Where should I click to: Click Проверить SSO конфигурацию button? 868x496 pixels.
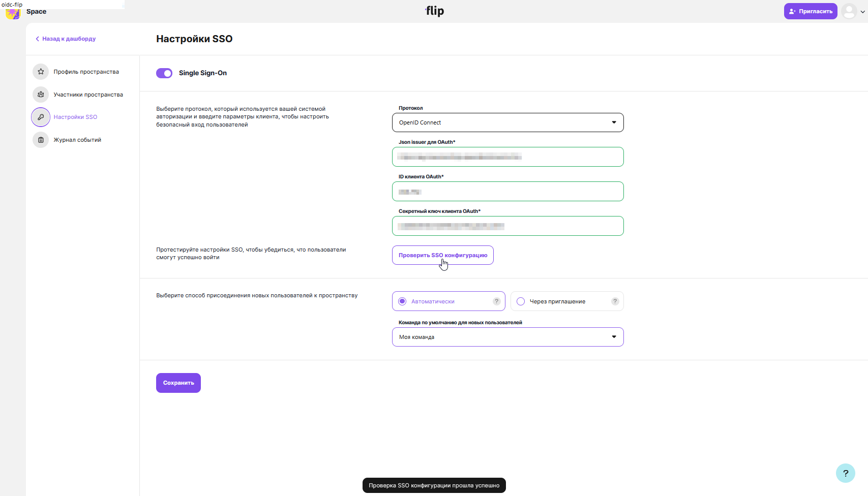pos(442,255)
